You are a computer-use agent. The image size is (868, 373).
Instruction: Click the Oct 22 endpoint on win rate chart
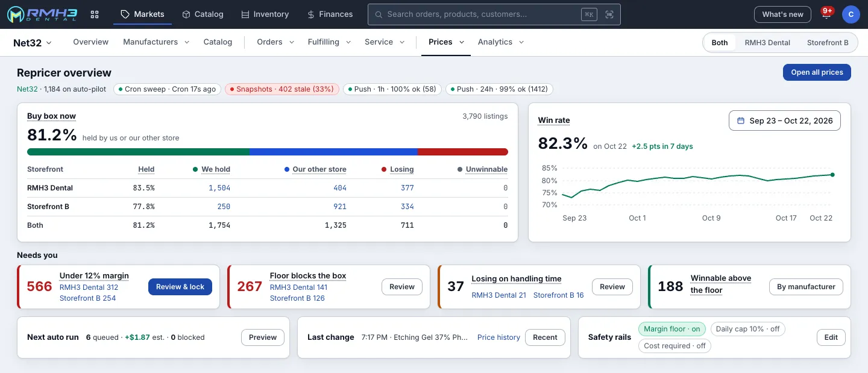[832, 175]
